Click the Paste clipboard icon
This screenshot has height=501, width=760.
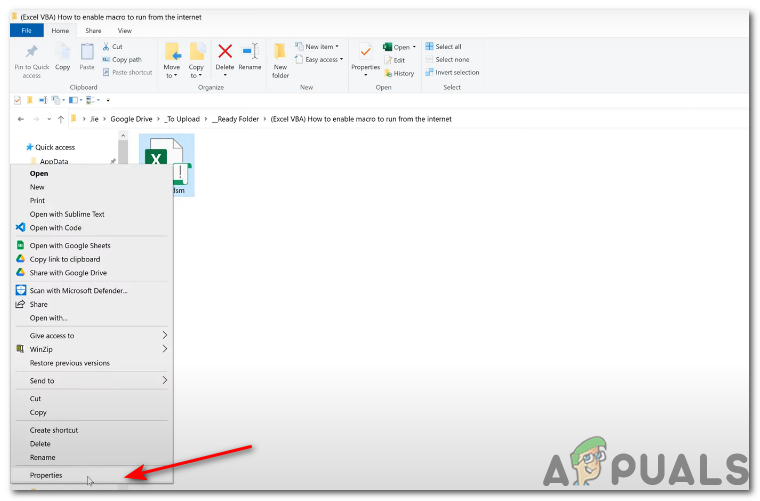[x=87, y=52]
